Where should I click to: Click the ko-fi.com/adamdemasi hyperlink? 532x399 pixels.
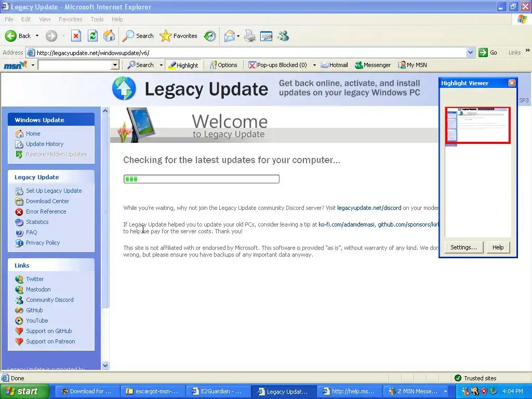[347, 224]
